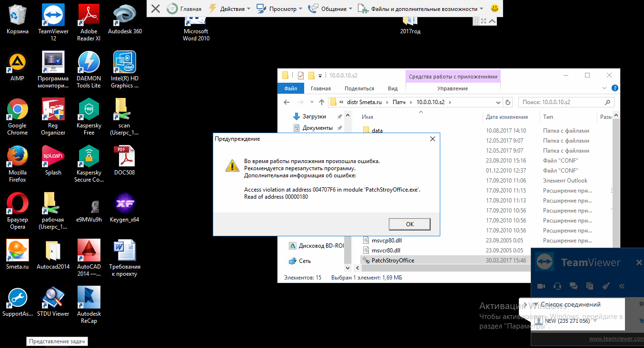Expand the Explorer ribbon with the chevron
644x348 pixels.
click(605, 88)
